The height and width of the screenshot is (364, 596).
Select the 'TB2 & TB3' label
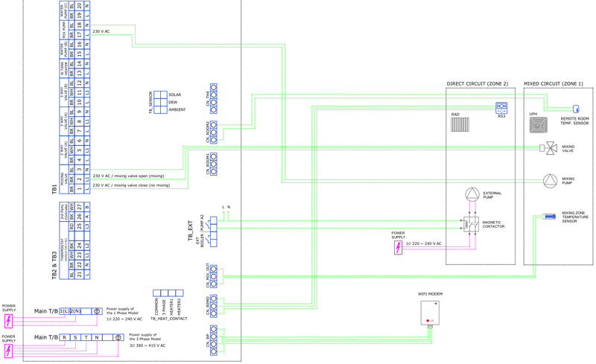coord(54,265)
